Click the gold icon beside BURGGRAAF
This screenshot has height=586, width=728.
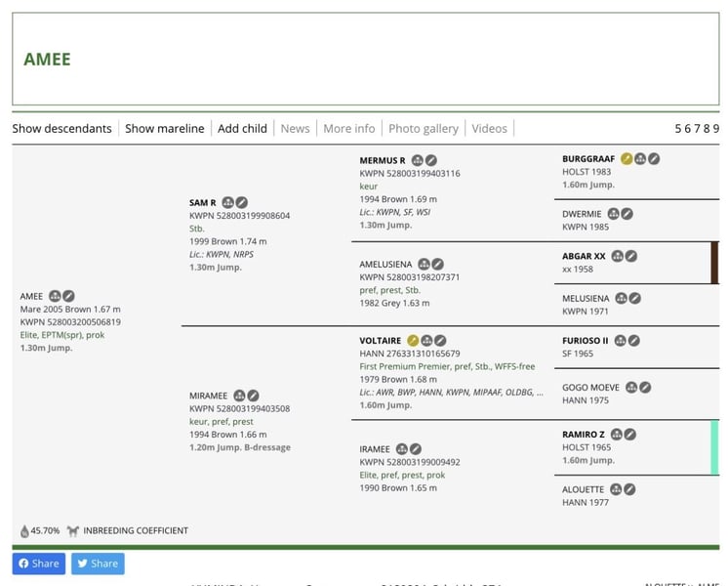pos(627,158)
